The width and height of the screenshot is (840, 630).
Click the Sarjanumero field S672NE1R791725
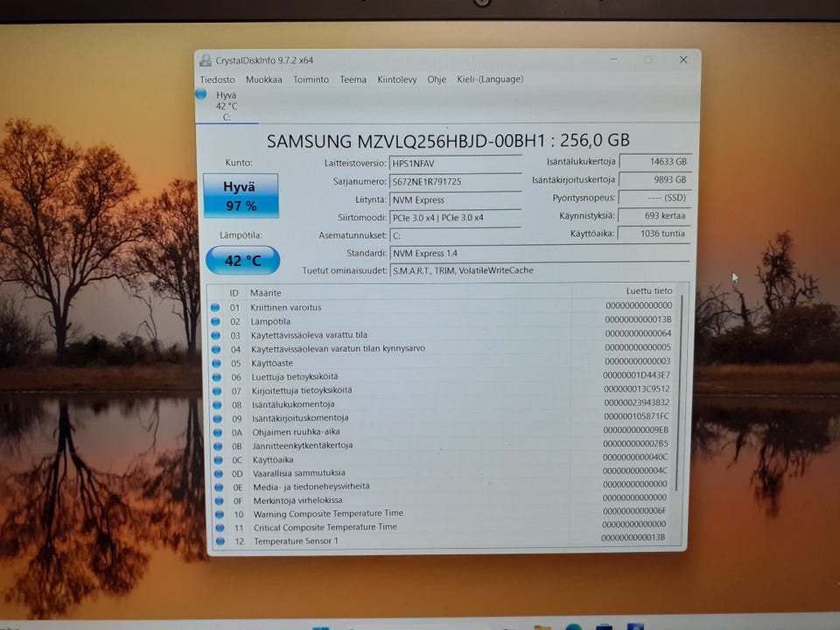[455, 182]
